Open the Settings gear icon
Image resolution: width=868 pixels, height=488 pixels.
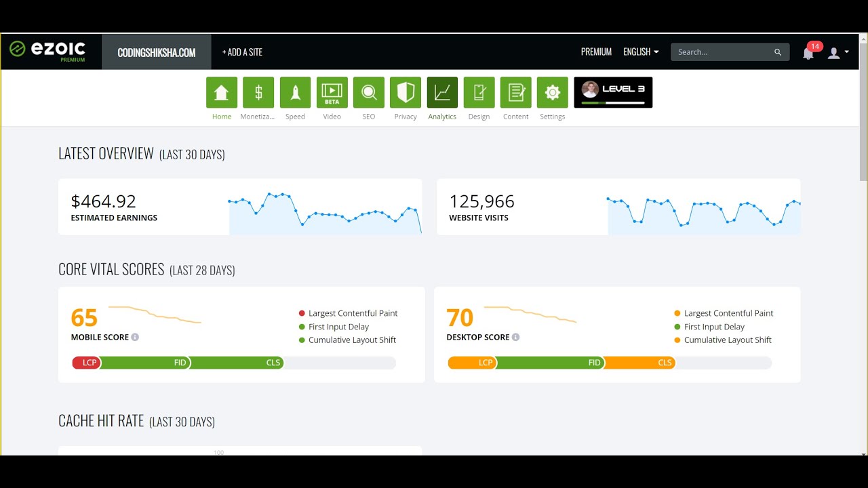pyautogui.click(x=552, y=93)
